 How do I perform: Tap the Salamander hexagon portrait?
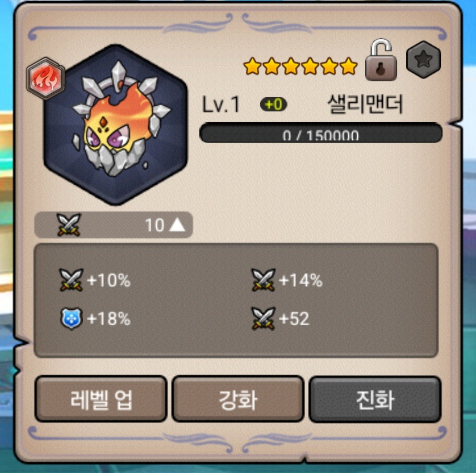point(115,125)
